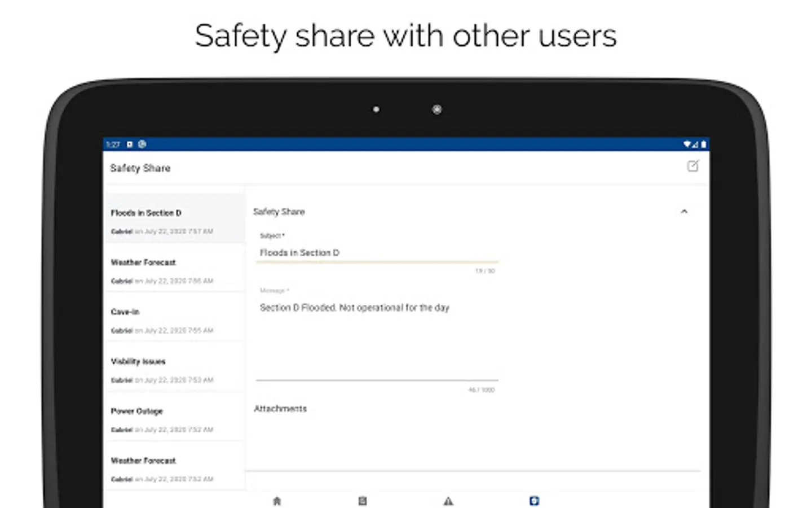
Task: Open the Power Outage safety share entry
Action: coord(175,418)
